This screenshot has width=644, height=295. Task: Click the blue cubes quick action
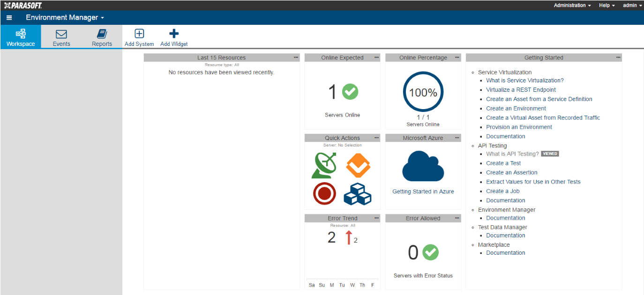point(358,194)
